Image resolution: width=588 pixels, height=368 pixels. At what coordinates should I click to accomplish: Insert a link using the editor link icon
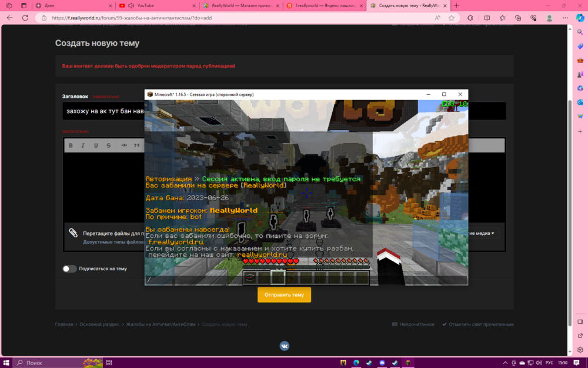coord(124,145)
